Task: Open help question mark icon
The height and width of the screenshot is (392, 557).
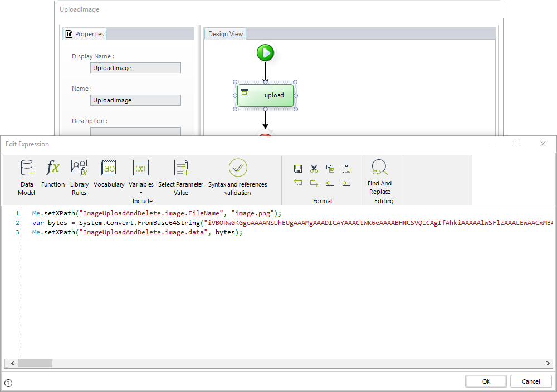Action: coord(8,383)
